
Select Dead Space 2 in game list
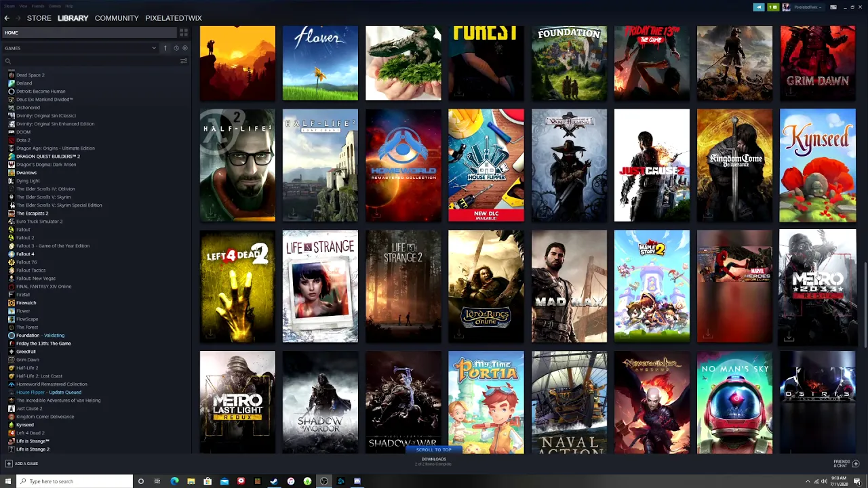click(x=31, y=75)
